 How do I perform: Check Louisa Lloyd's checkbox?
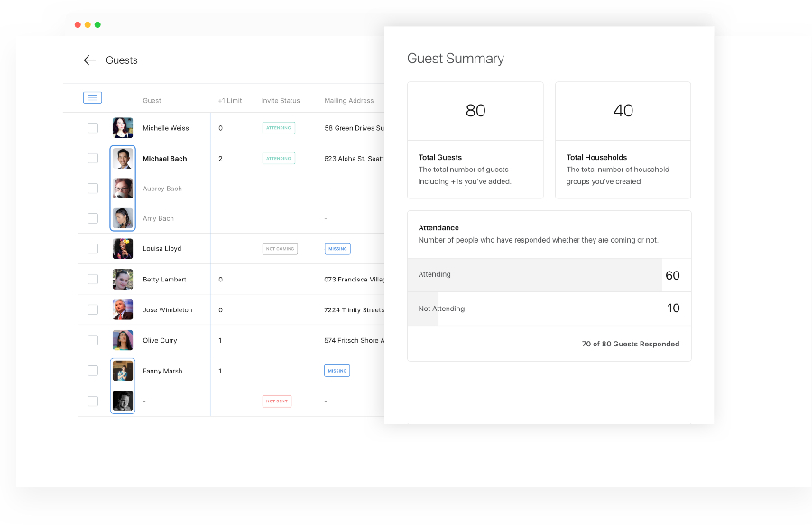(x=93, y=249)
